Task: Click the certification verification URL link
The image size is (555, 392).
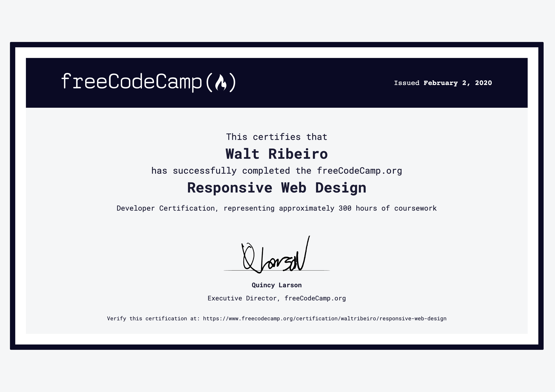Action: (325, 318)
